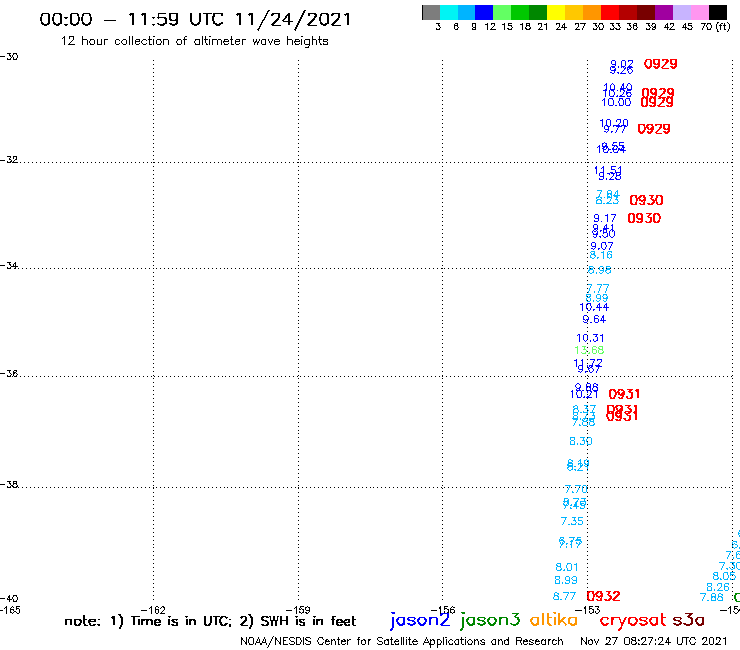This screenshot has width=740, height=650.
Task: Click the 0930 time beside 9.17
Action: tap(644, 218)
